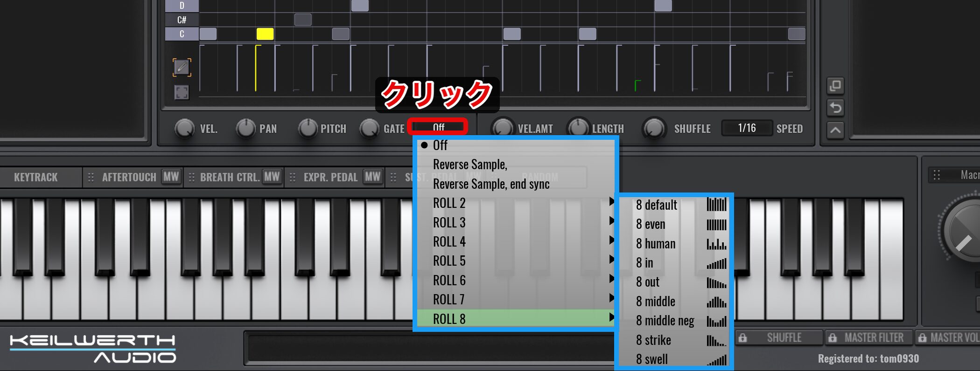This screenshot has width=980, height=371.
Task: Click the VEL. knob
Action: click(x=184, y=128)
